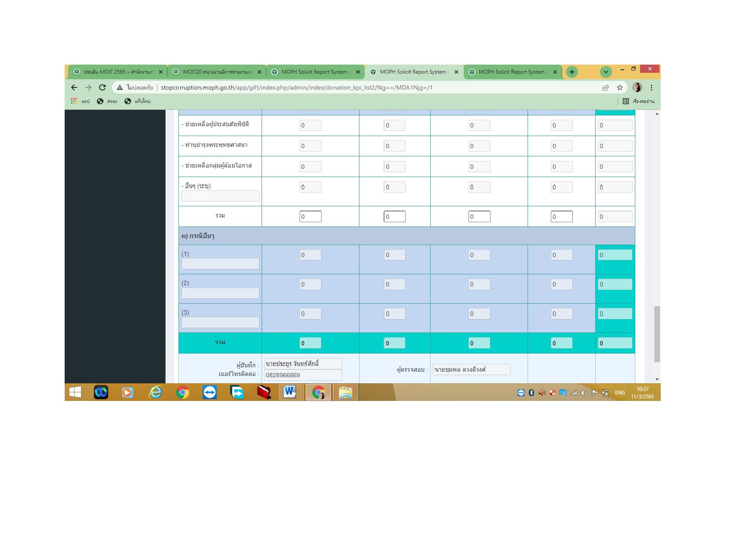The width and height of the screenshot is (756, 534).
Task: Click the description field under (2)
Action: (x=220, y=293)
